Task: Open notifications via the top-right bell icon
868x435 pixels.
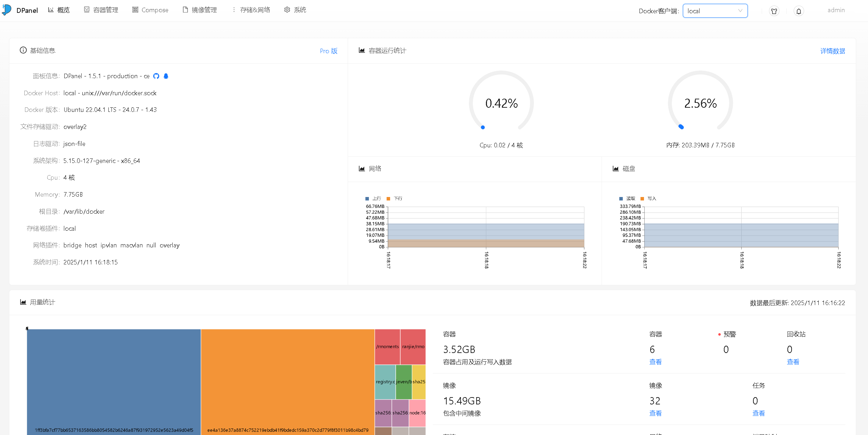Action: point(798,11)
